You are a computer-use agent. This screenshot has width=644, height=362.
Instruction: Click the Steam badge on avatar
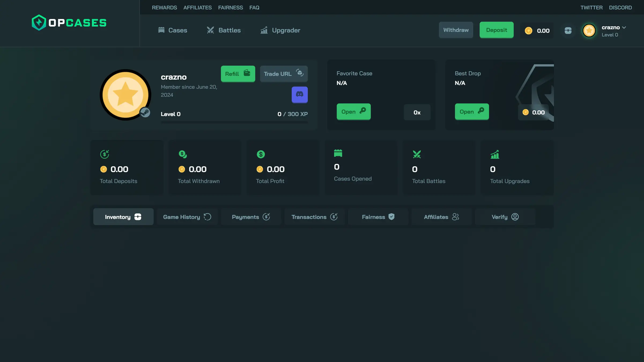(145, 112)
